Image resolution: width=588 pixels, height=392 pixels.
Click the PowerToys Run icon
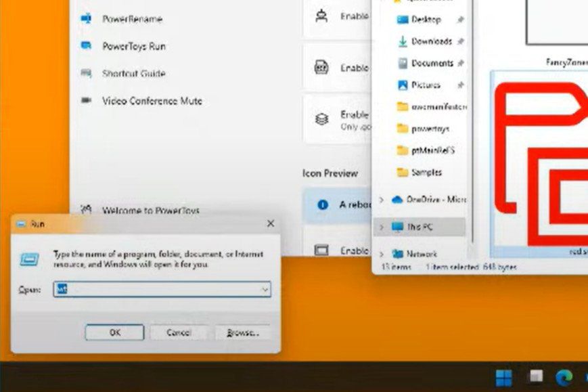86,46
